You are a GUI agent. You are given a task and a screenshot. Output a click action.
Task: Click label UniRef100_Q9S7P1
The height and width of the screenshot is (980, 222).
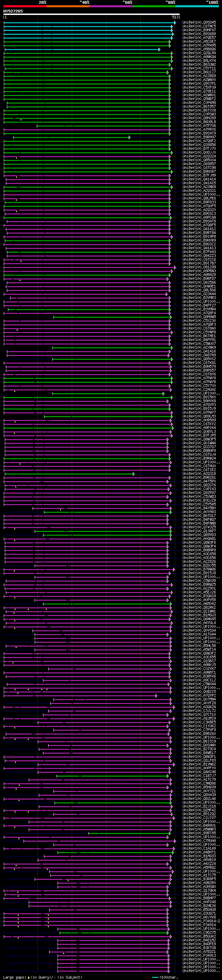[x=199, y=84]
